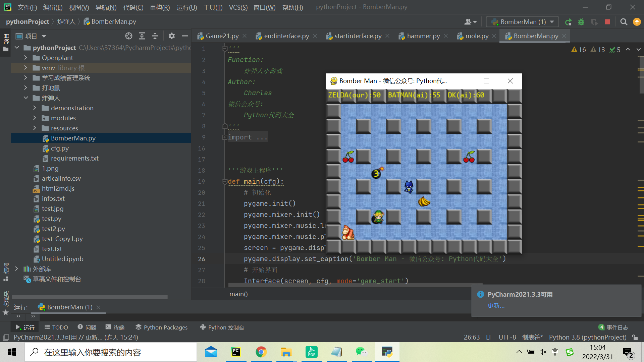The width and height of the screenshot is (644, 362).
Task: Fold the main function definition
Action: click(225, 182)
